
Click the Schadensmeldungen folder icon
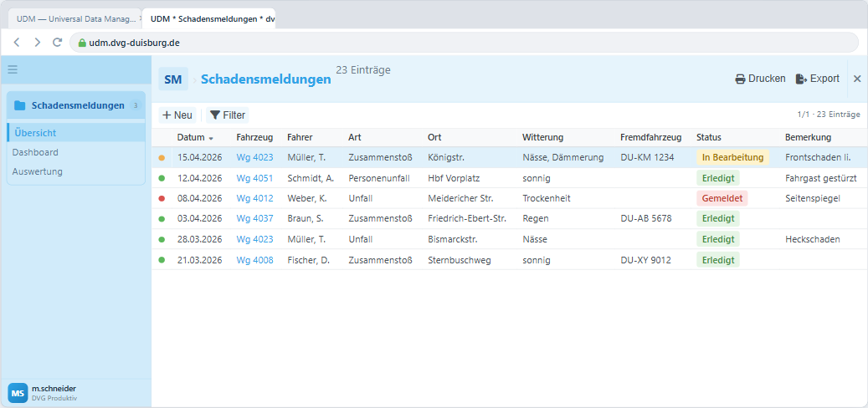20,105
